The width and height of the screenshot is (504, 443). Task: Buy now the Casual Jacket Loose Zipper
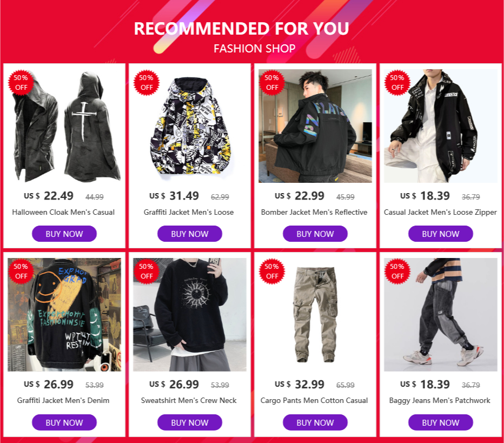[440, 234]
